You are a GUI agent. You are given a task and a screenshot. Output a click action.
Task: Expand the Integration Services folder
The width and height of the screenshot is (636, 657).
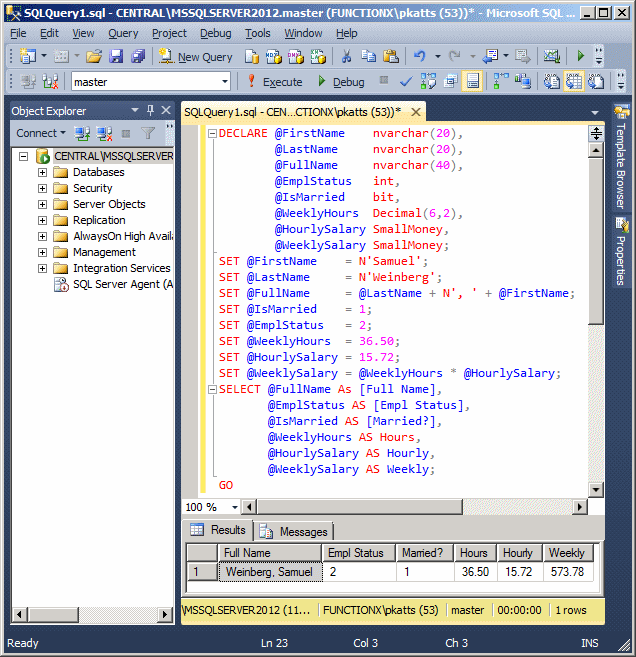click(x=42, y=268)
